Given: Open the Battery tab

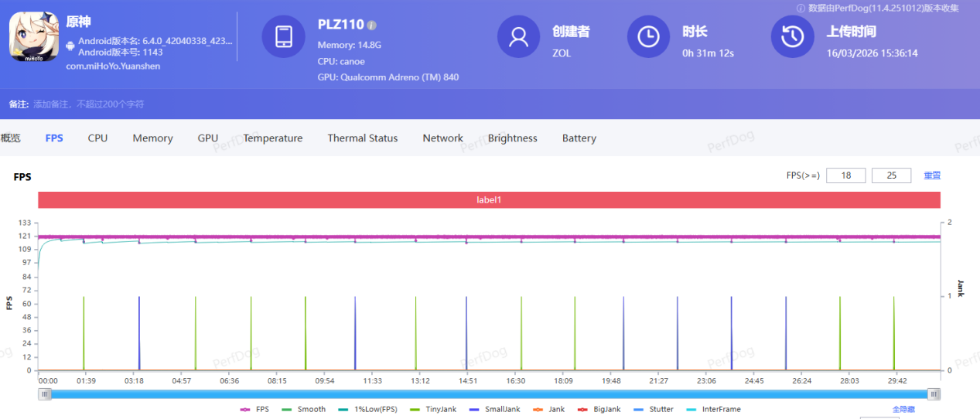Looking at the screenshot, I should click(579, 138).
